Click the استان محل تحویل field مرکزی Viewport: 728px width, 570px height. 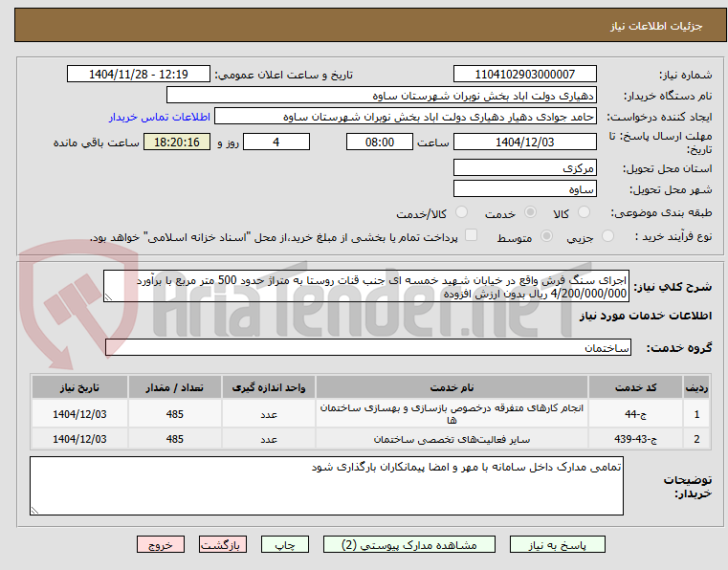[524, 168]
